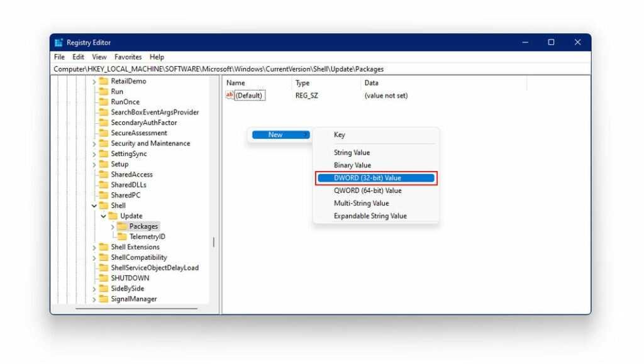The image size is (644, 364).
Task: Open the Help menu
Action: 157,57
